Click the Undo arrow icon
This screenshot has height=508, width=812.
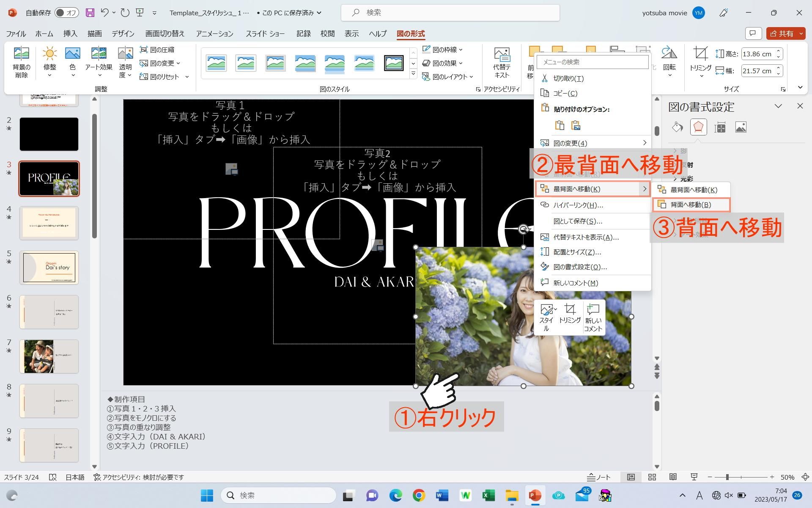[105, 13]
